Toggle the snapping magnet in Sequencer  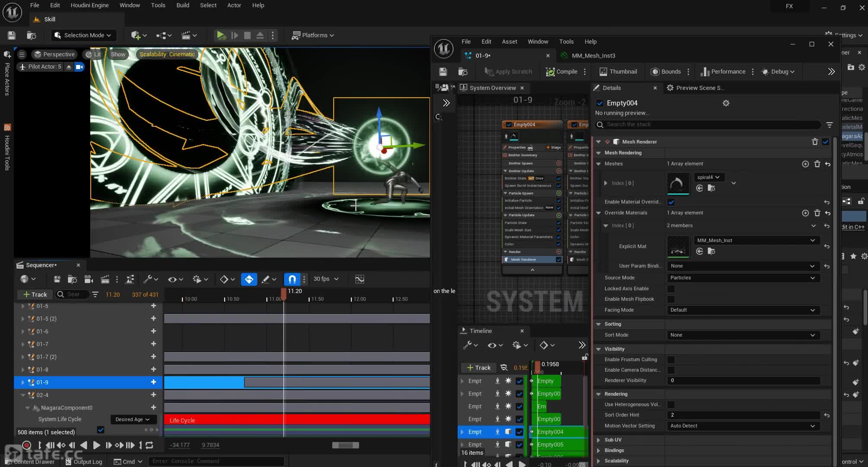coord(292,279)
